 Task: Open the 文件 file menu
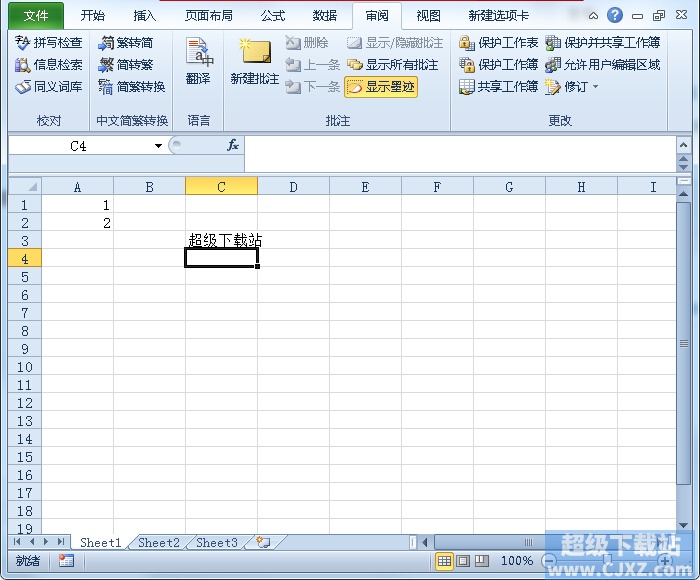click(36, 16)
